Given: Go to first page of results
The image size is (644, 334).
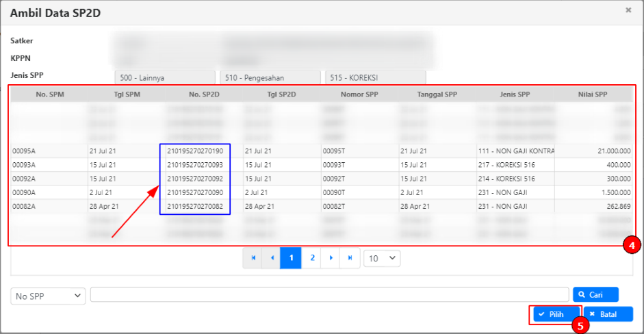Looking at the screenshot, I should [253, 258].
